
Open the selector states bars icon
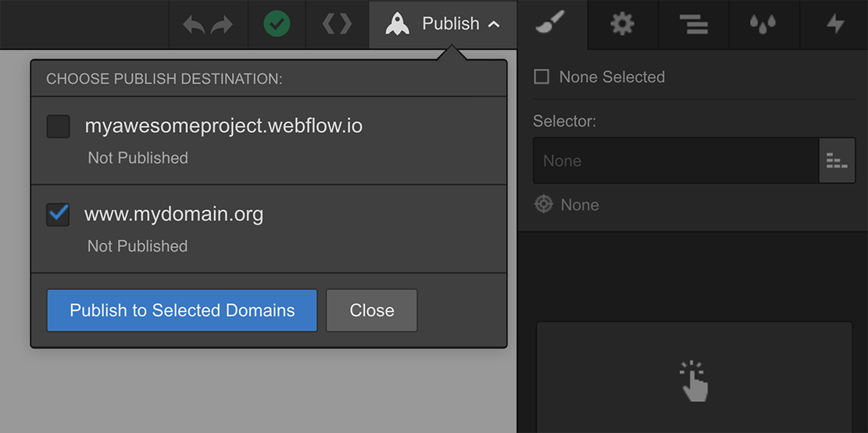tap(837, 160)
